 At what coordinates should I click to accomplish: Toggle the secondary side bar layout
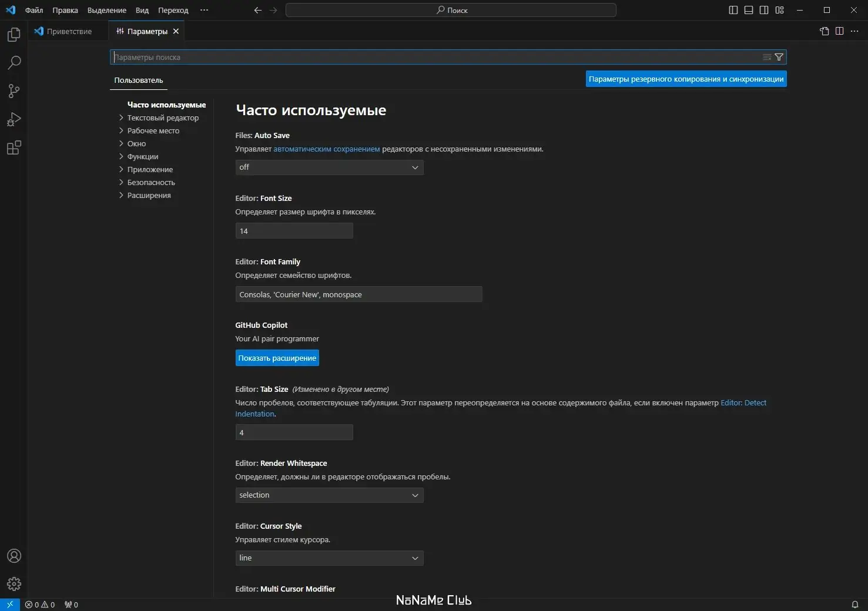coord(764,10)
